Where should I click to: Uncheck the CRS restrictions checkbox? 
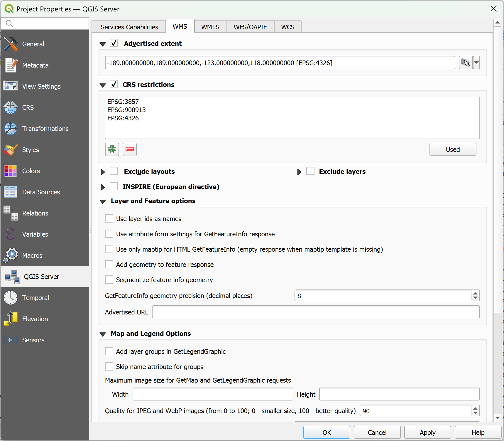[114, 84]
